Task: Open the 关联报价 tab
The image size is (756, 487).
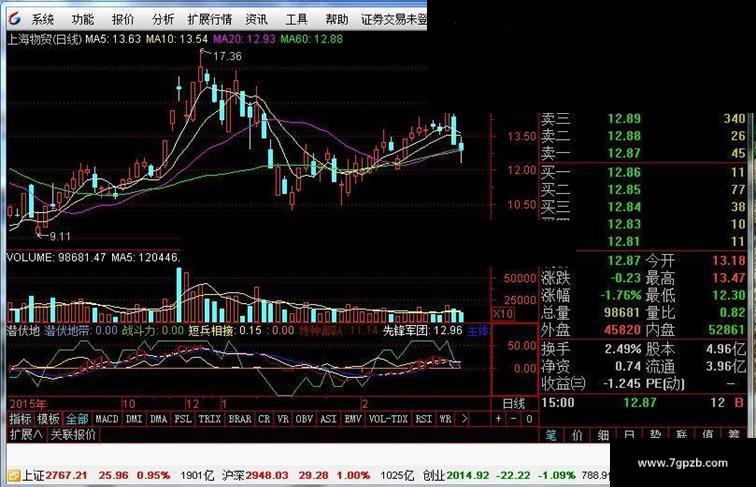Action: coord(73,434)
